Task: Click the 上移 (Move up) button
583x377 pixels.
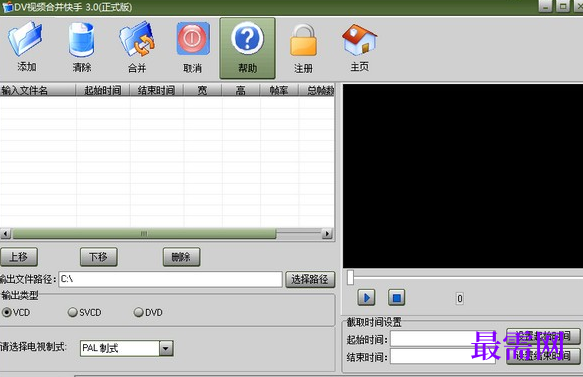Action: [x=18, y=257]
